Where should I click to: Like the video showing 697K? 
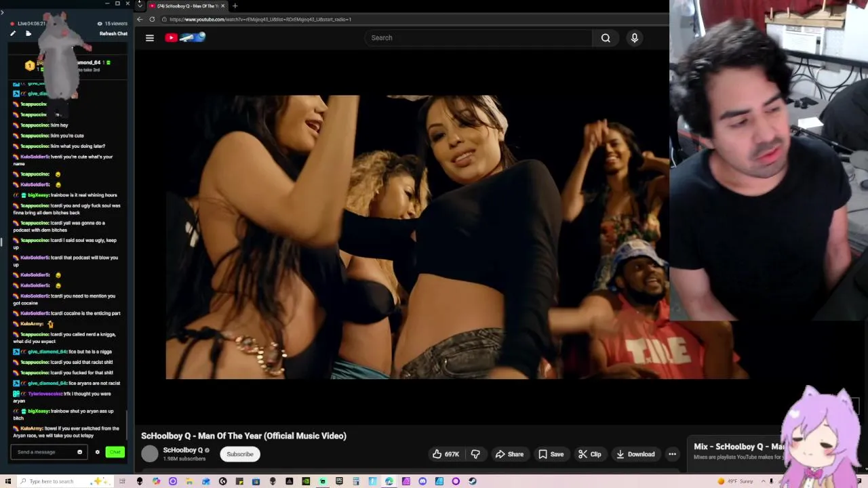coord(446,454)
